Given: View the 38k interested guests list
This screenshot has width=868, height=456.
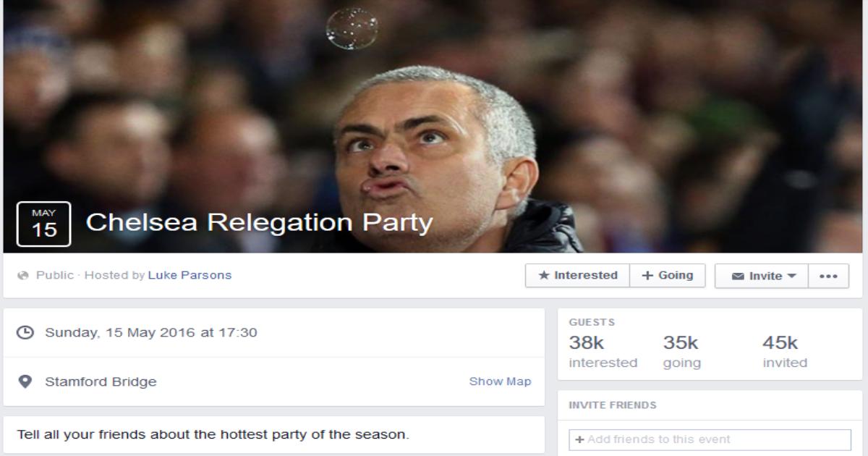Looking at the screenshot, I should pyautogui.click(x=603, y=352).
